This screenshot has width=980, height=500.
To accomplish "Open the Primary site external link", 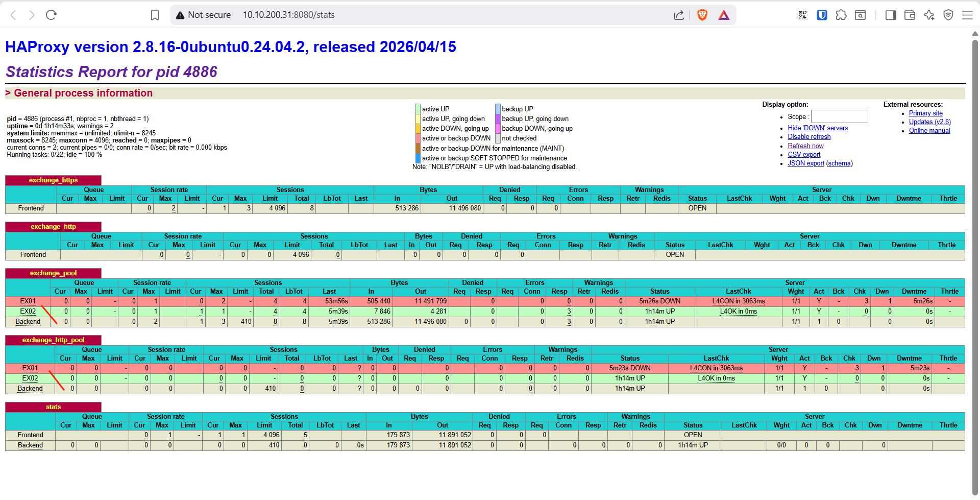I will 925,113.
